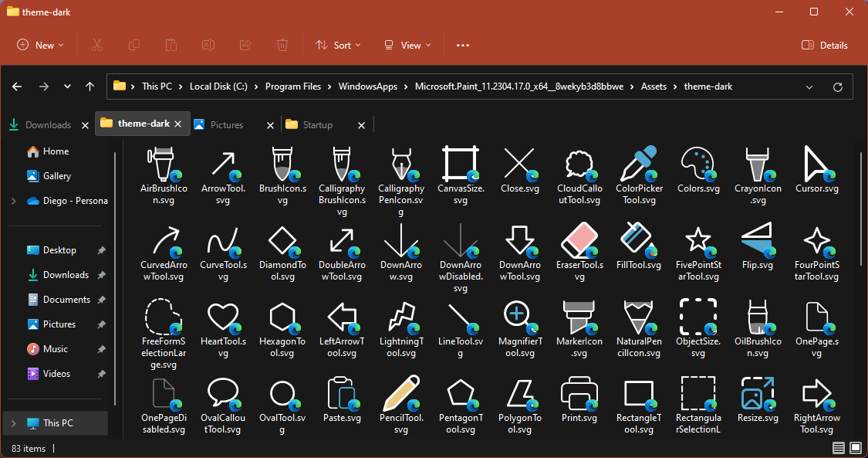This screenshot has height=458, width=868.
Task: Click the BrushIcon.svg file
Action: [282, 176]
